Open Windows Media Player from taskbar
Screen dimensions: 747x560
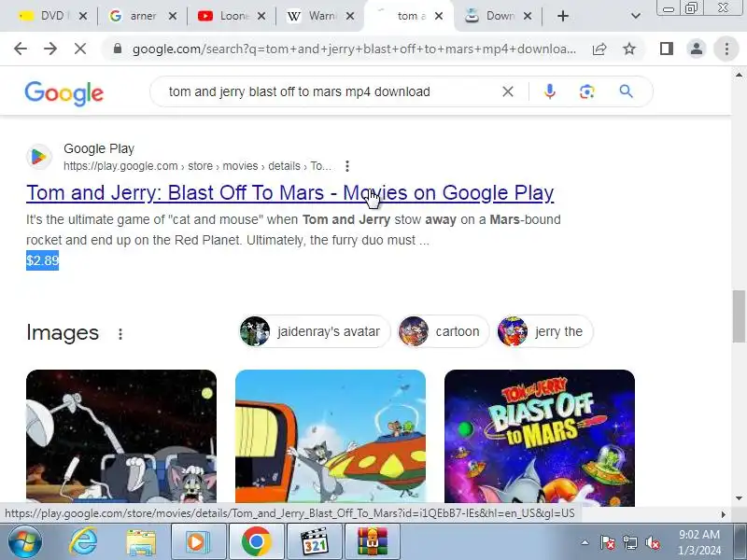tap(197, 542)
